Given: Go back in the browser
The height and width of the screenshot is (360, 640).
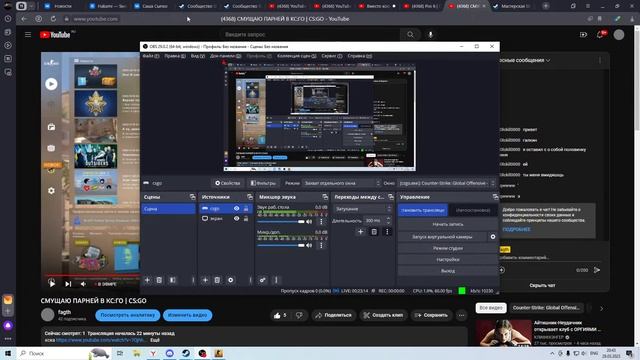Looking at the screenshot, I should [x=24, y=19].
